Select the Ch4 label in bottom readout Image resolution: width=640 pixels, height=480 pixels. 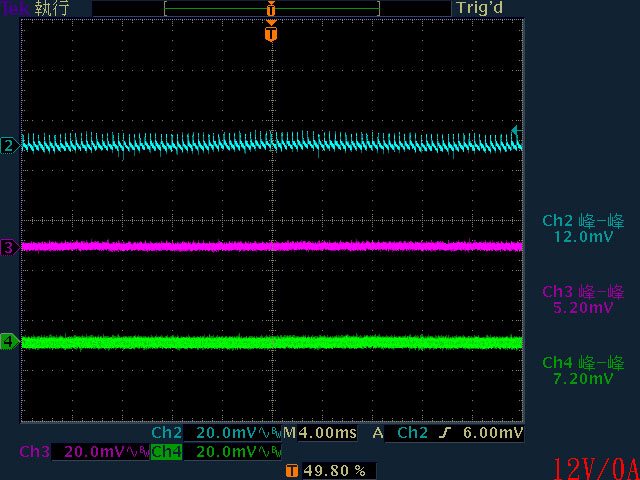tap(166, 452)
